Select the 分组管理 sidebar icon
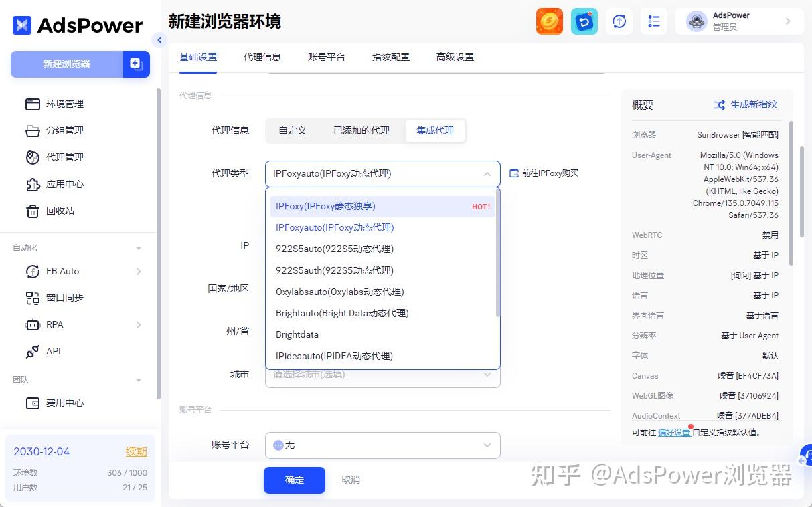 coord(33,130)
